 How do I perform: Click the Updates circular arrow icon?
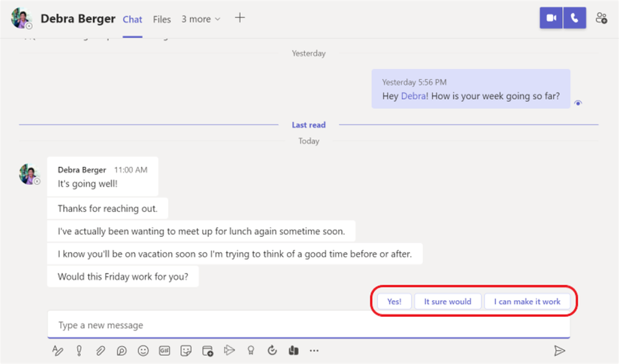click(272, 350)
